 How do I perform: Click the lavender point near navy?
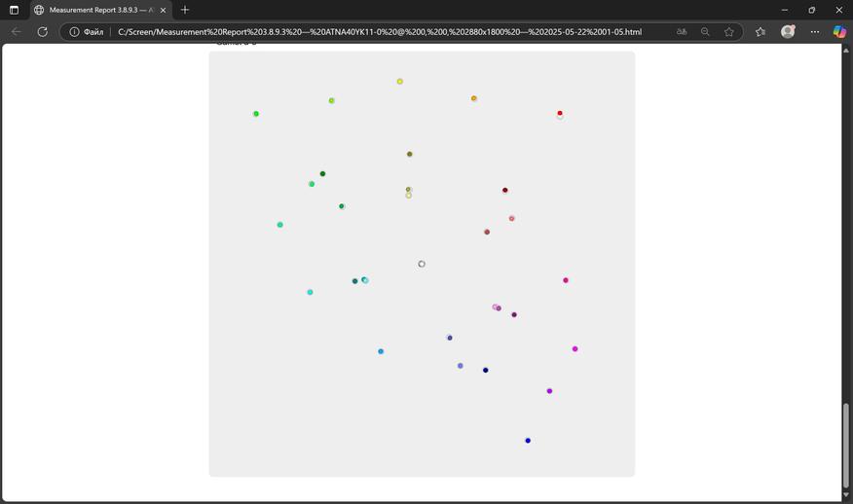pyautogui.click(x=461, y=366)
